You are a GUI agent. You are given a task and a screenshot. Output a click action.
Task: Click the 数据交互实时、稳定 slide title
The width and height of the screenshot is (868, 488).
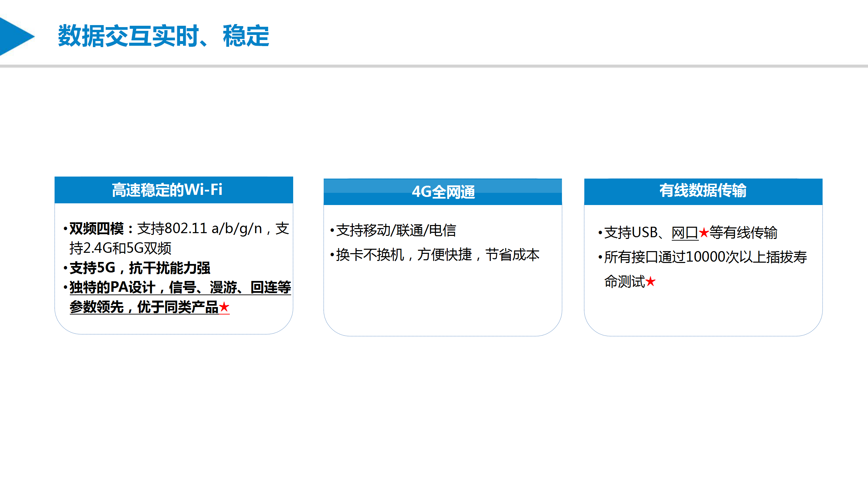click(163, 36)
